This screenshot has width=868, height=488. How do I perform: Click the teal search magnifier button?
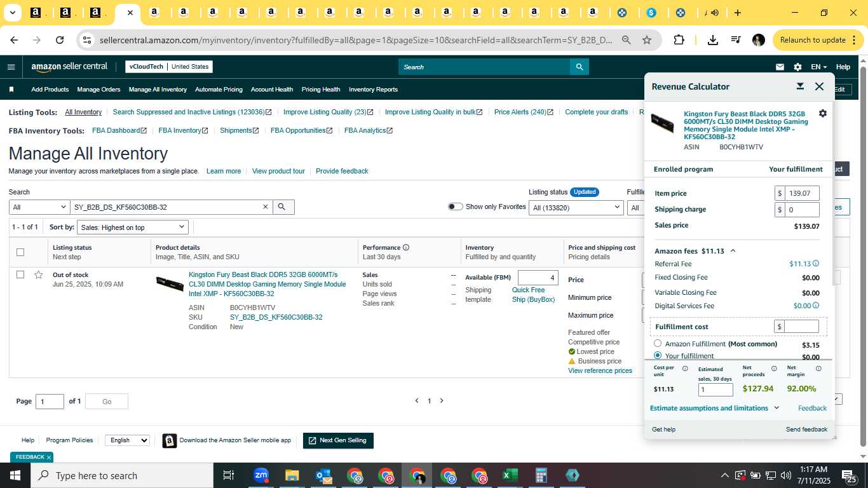(x=580, y=67)
